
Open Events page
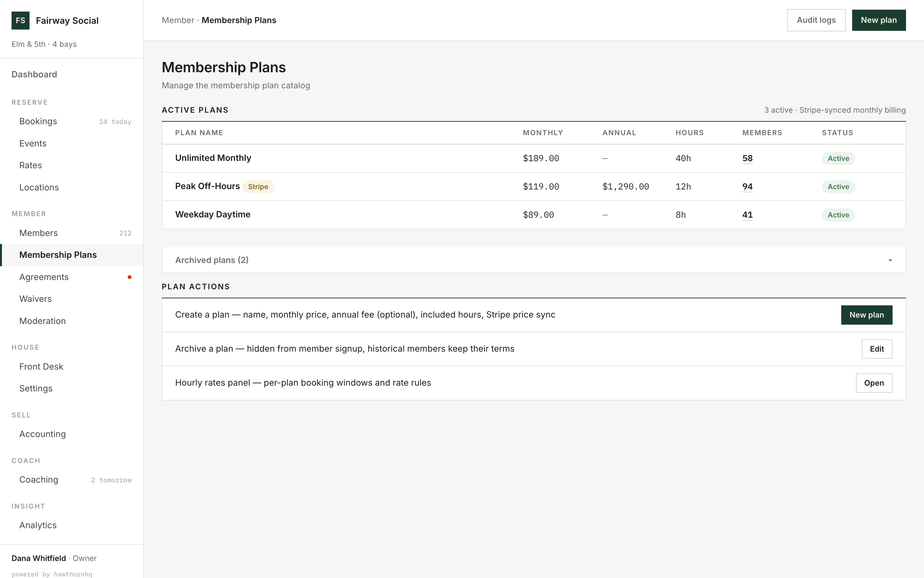[72, 143]
